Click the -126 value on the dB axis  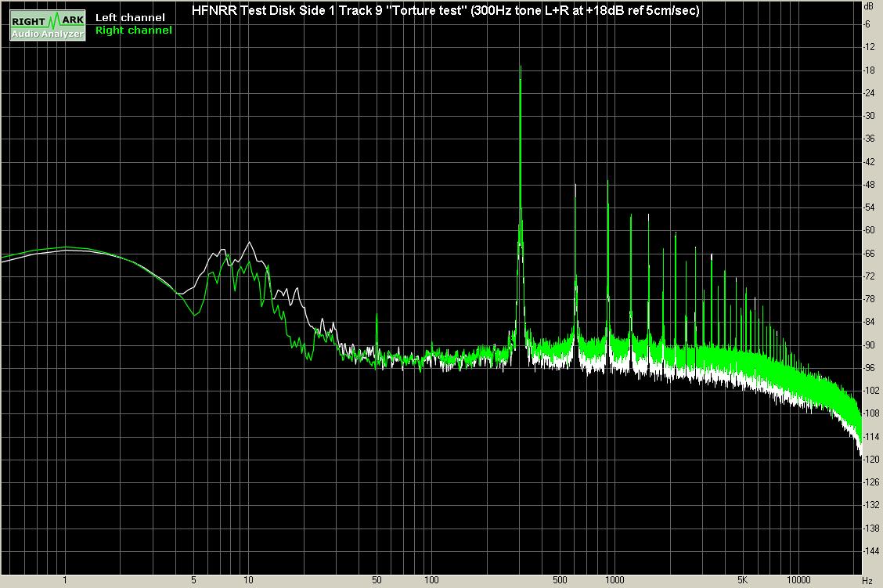point(871,482)
